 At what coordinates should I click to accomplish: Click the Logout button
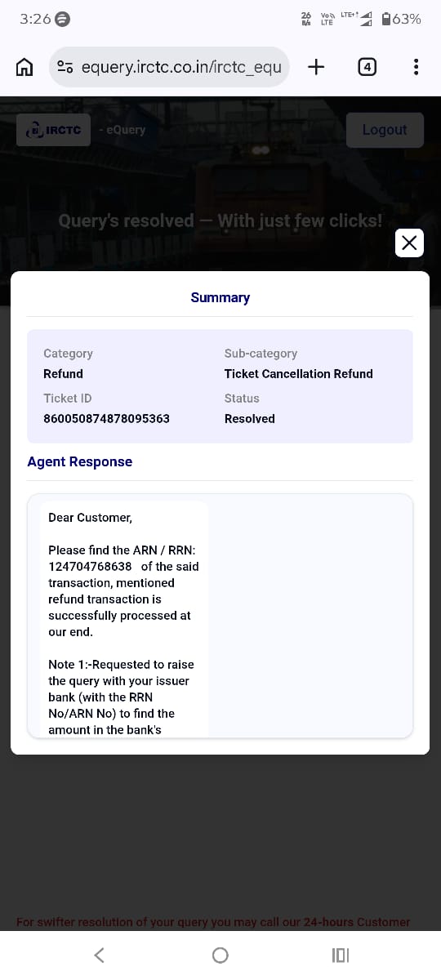385,130
